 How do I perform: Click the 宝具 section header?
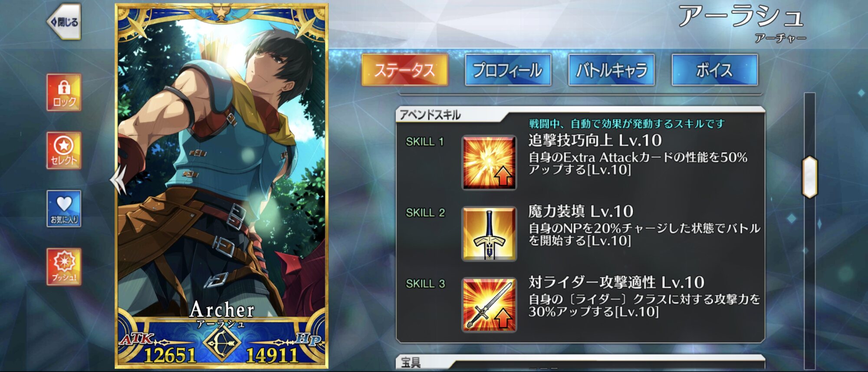tap(411, 362)
